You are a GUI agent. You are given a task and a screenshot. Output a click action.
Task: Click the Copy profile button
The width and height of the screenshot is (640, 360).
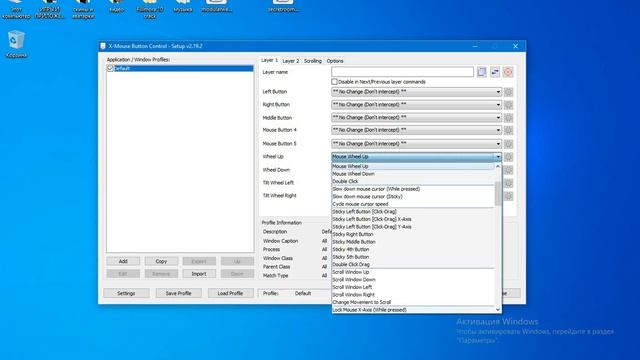(x=161, y=261)
